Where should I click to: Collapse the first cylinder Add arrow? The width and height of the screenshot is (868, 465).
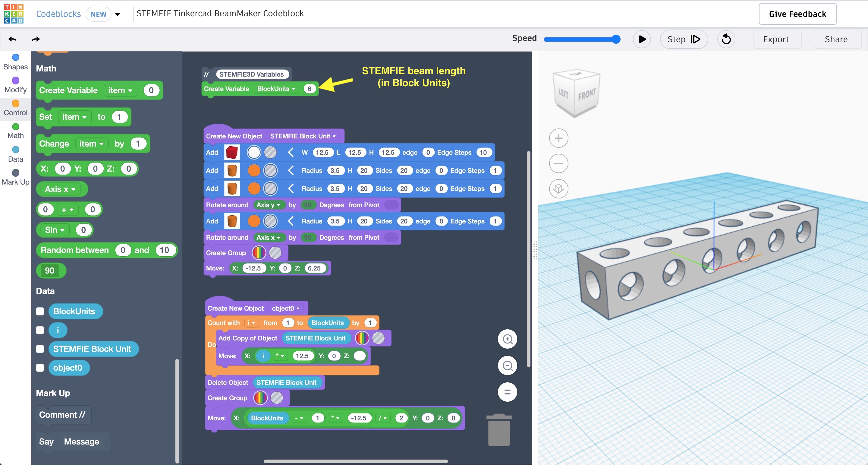[x=291, y=170]
